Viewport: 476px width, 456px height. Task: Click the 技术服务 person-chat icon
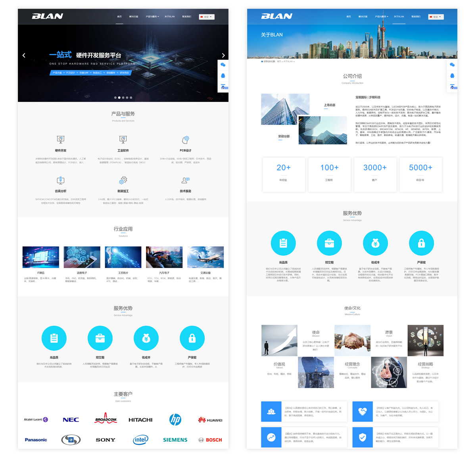pos(185,180)
